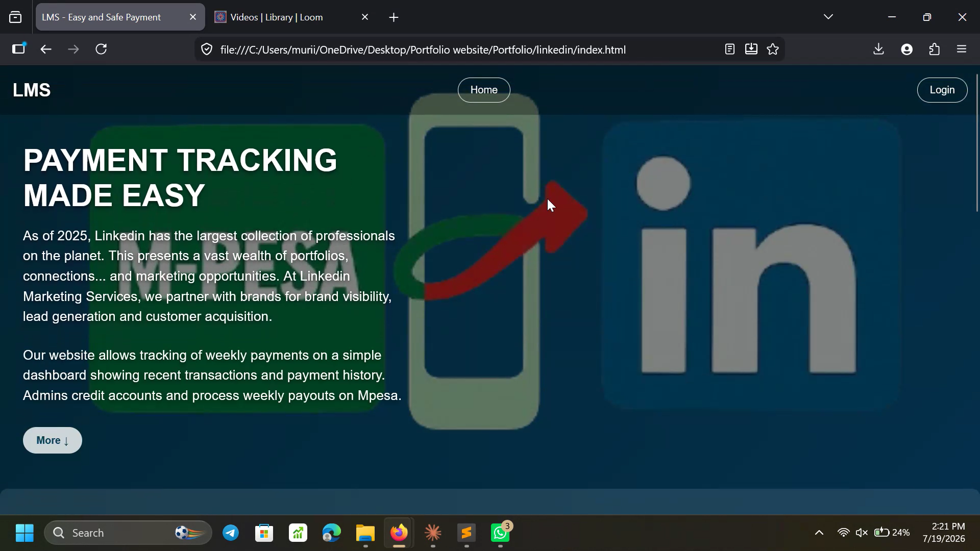The width and height of the screenshot is (980, 551).
Task: Reload the current page
Action: pos(101,49)
